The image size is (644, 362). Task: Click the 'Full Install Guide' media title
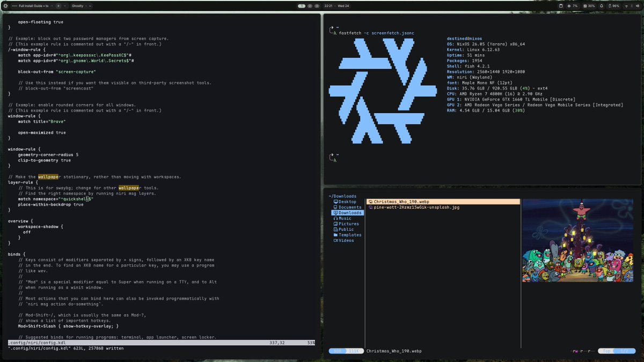coord(33,6)
